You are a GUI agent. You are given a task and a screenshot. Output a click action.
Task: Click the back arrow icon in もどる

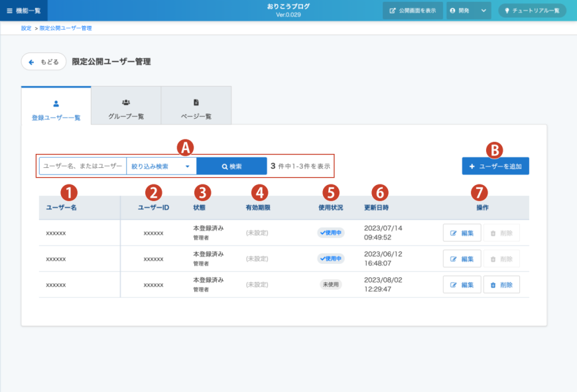pos(32,61)
